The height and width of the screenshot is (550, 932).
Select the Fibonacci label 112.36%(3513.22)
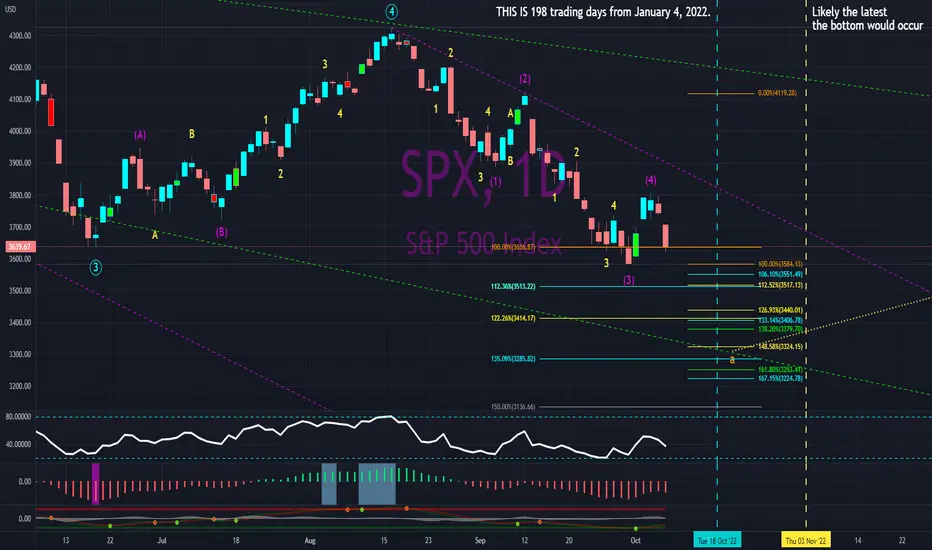[513, 287]
